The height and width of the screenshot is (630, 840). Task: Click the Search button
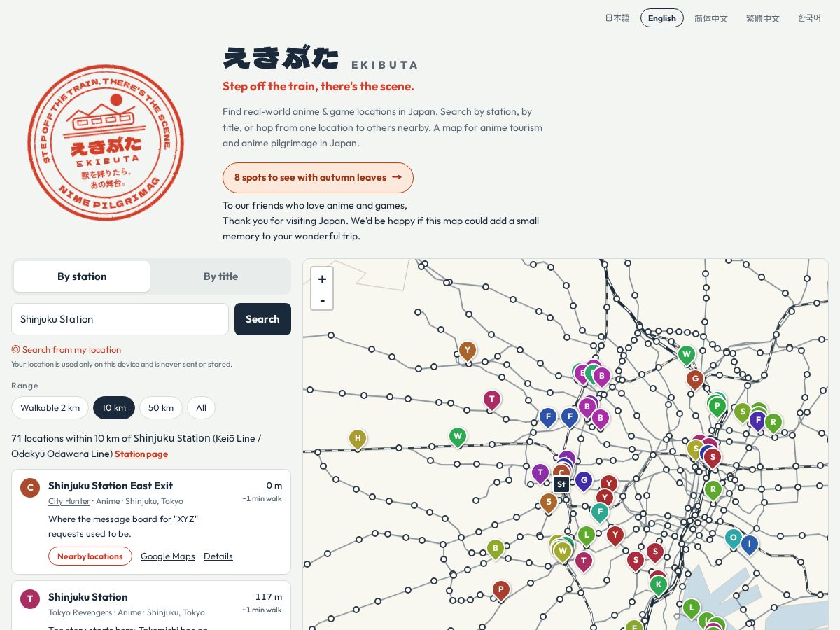262,319
